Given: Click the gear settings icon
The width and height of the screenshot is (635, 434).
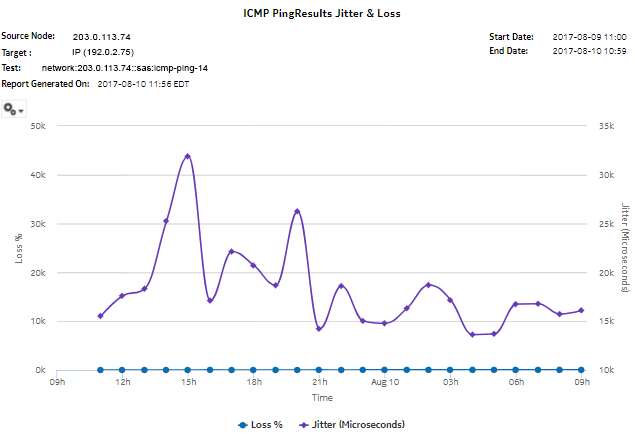Looking at the screenshot, I should pyautogui.click(x=10, y=108).
